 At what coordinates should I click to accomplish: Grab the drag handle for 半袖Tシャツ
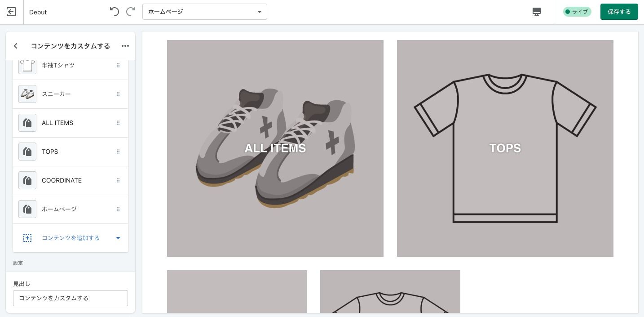click(118, 65)
